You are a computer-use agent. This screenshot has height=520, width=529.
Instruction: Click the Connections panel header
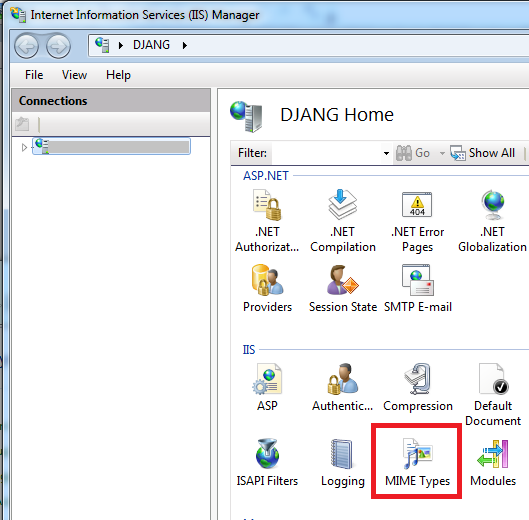point(111,101)
